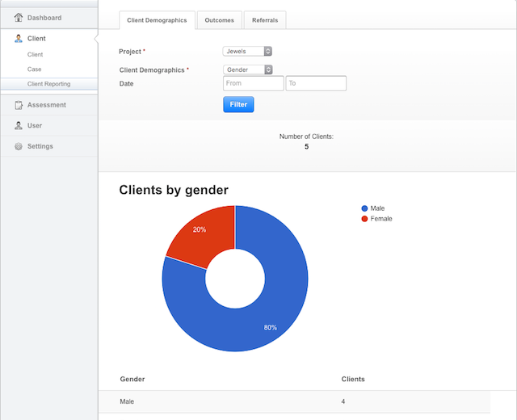Click the Female legend label
This screenshot has height=420, width=517.
[x=381, y=219]
